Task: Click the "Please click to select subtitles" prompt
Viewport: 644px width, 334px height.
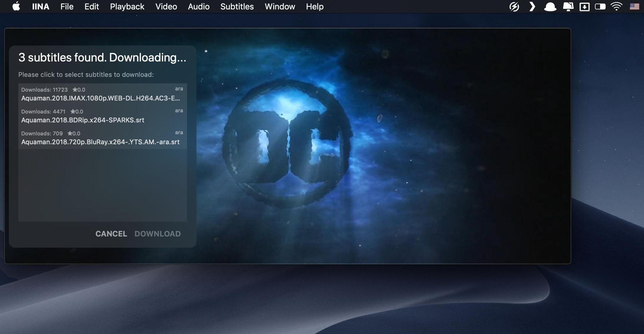Action: (x=86, y=75)
